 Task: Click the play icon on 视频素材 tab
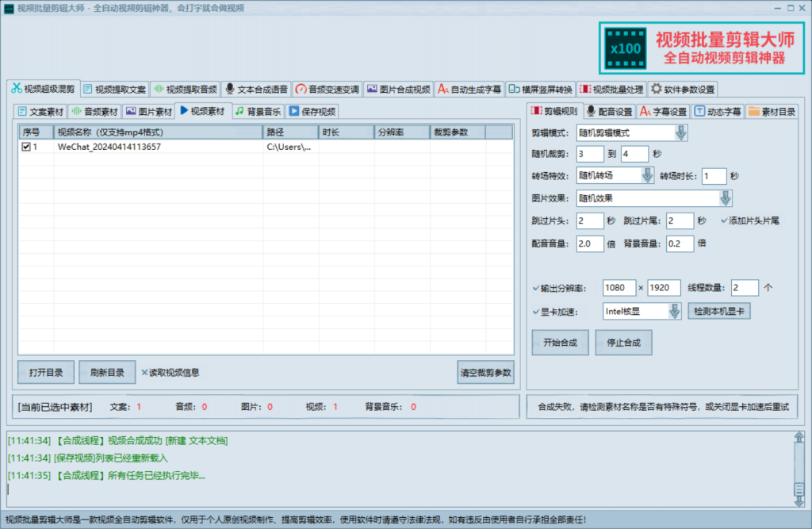coord(183,111)
